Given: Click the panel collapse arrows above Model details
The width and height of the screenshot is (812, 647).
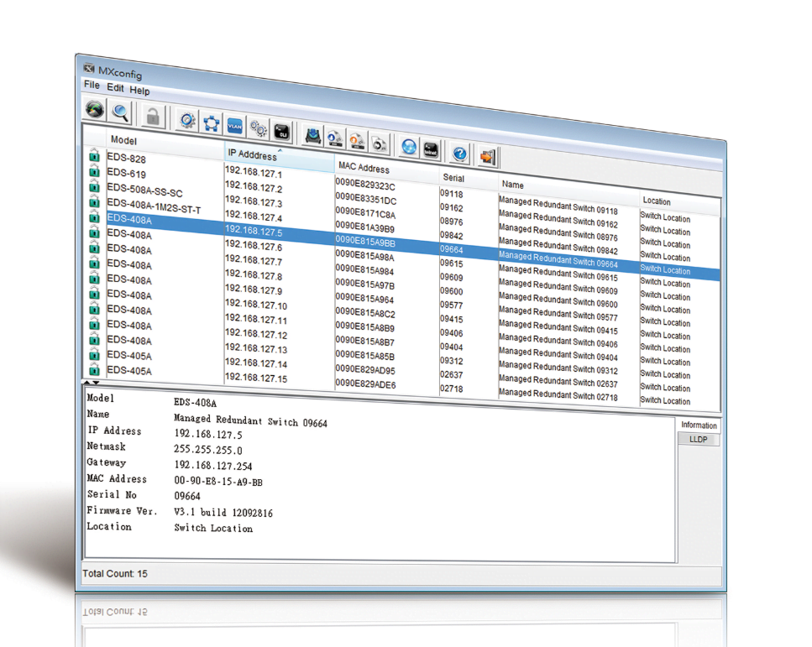Looking at the screenshot, I should tap(92, 383).
